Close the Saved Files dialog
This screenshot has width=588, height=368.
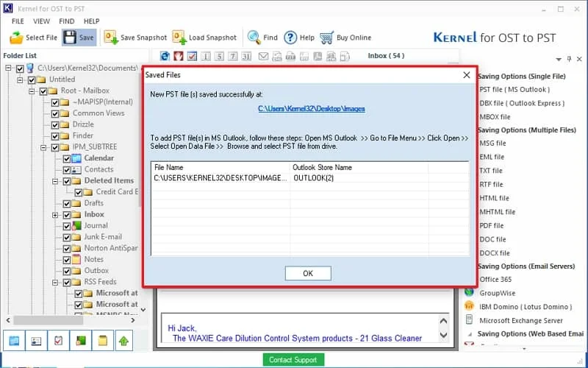click(467, 75)
